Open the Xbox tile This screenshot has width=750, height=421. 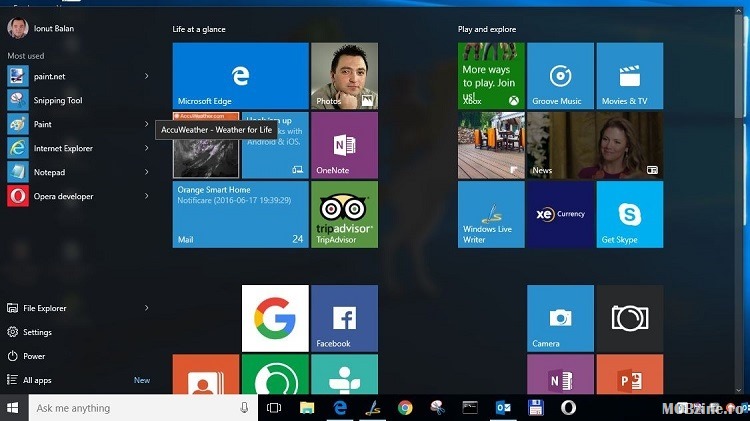[x=491, y=76]
